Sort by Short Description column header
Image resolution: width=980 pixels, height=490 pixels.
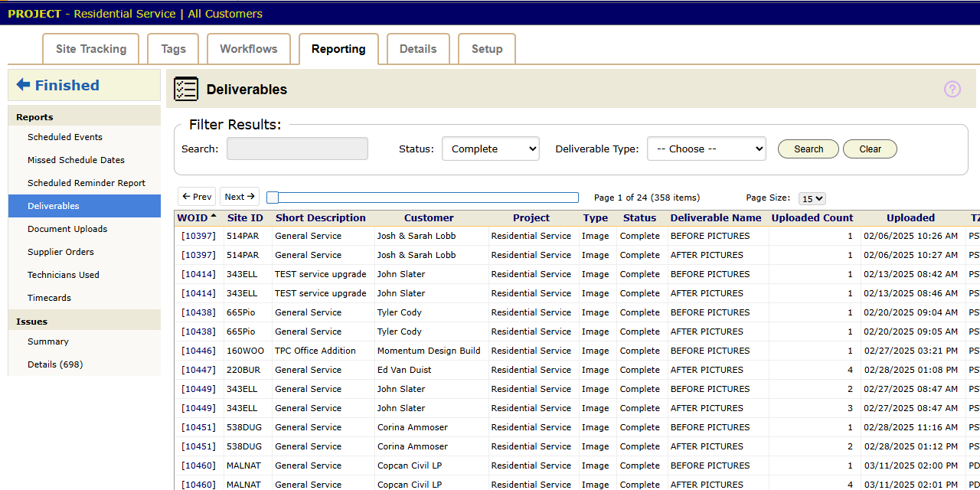pos(321,218)
